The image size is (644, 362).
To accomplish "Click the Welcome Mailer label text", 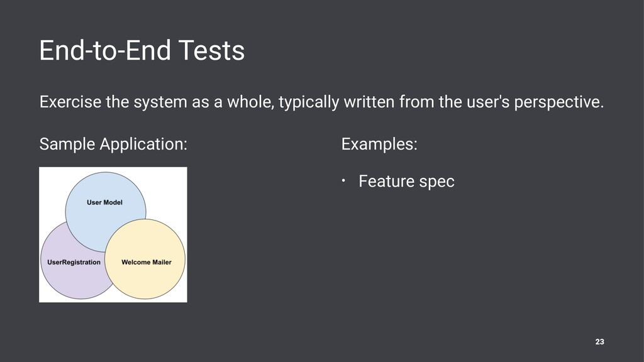I will click(x=146, y=262).
